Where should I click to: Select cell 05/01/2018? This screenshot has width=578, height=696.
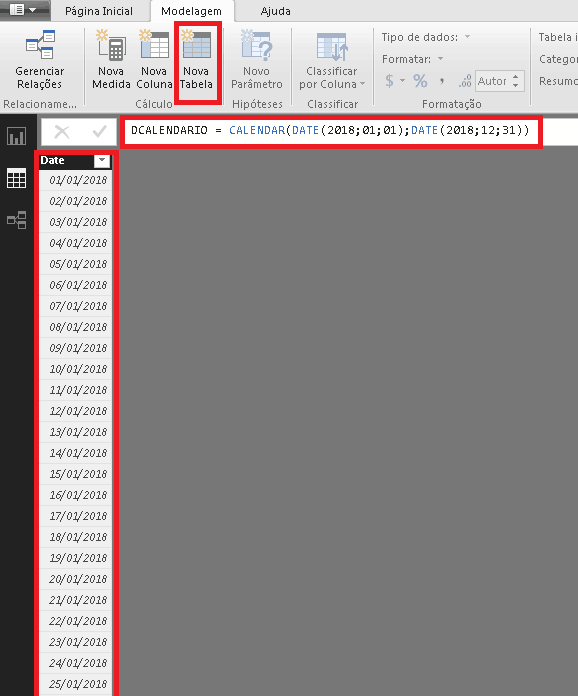point(75,264)
